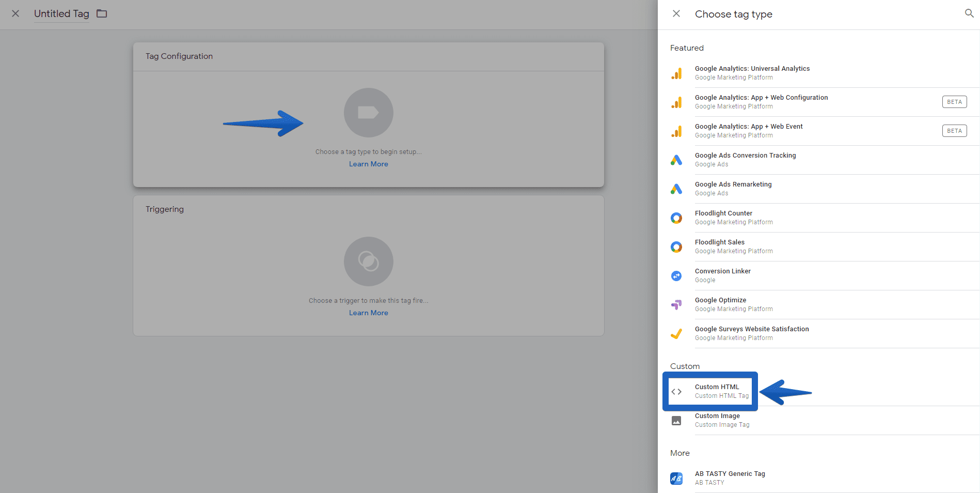Select the AB TASTY Generic Tag icon
This screenshot has width=980, height=493.
pyautogui.click(x=676, y=478)
